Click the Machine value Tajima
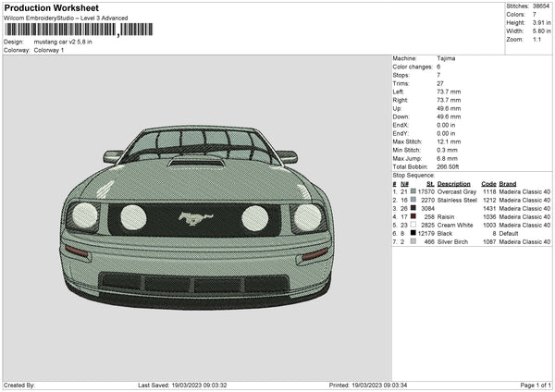This screenshot has width=555, height=392. click(x=446, y=58)
